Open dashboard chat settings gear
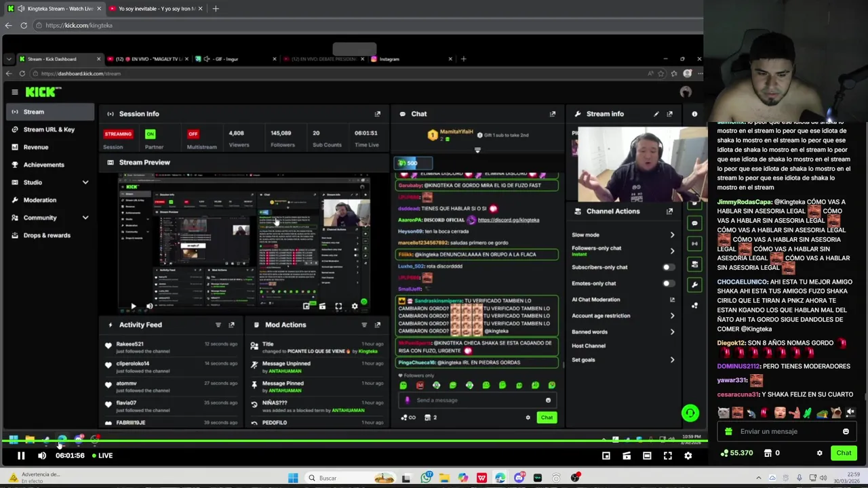Screen dimensions: 868x488 pyautogui.click(x=528, y=418)
